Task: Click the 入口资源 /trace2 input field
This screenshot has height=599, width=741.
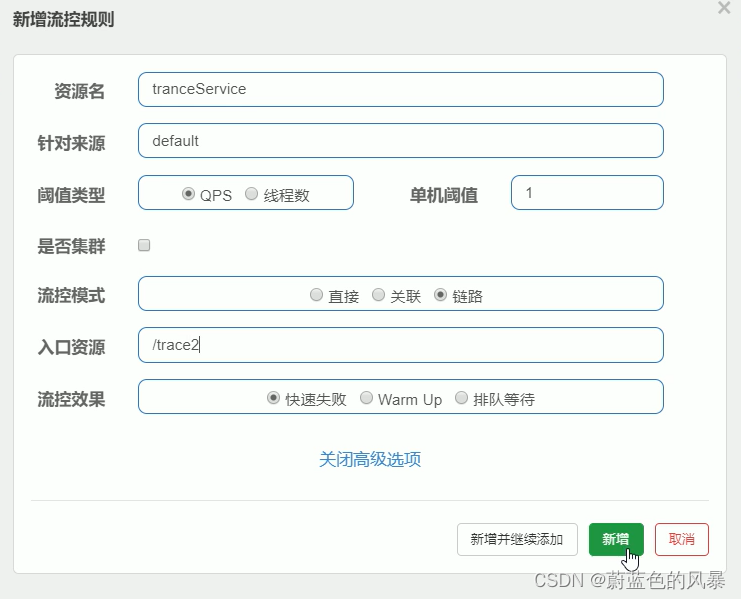Action: (401, 345)
